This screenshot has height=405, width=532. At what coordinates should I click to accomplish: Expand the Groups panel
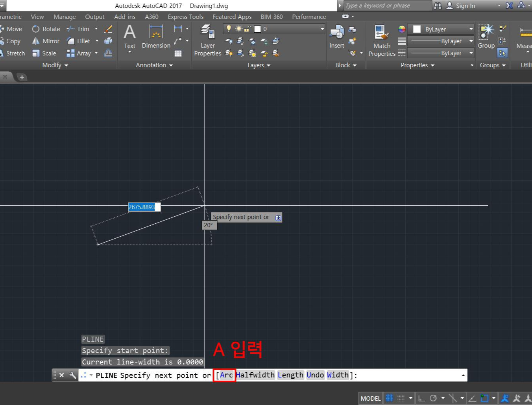coord(493,65)
